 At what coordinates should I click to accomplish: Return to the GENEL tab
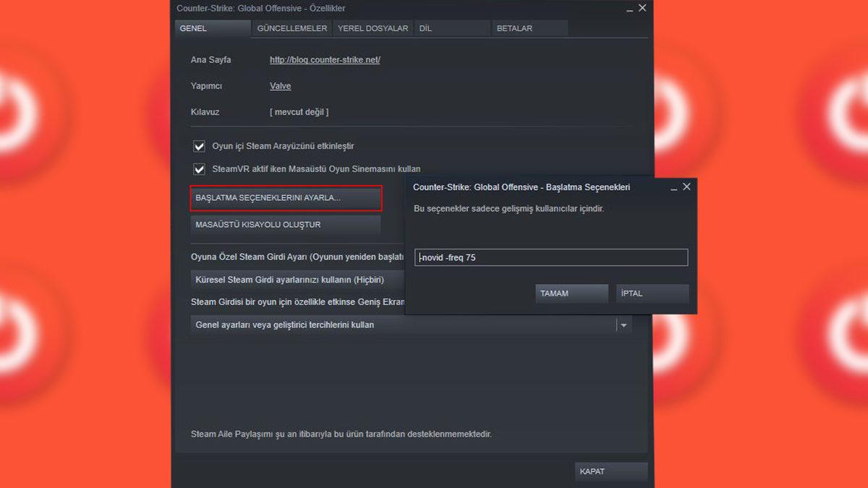tap(213, 28)
